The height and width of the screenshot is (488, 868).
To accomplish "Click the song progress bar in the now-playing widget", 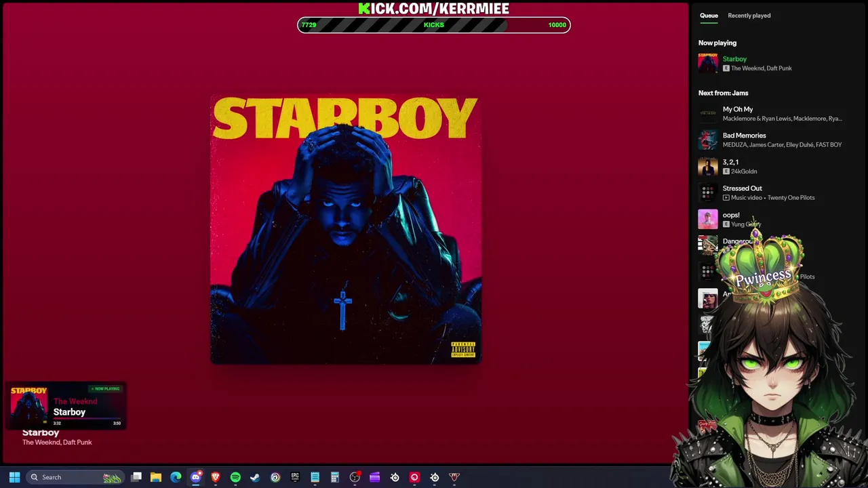I will [x=87, y=420].
